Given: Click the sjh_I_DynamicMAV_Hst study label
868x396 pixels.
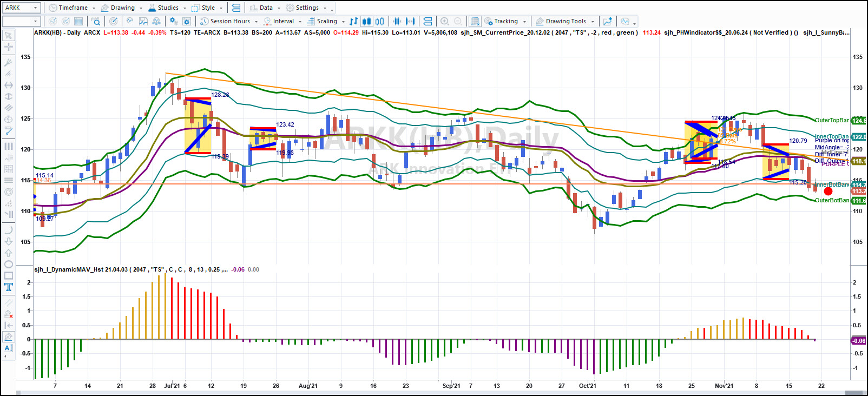Looking at the screenshot, I should click(81, 269).
